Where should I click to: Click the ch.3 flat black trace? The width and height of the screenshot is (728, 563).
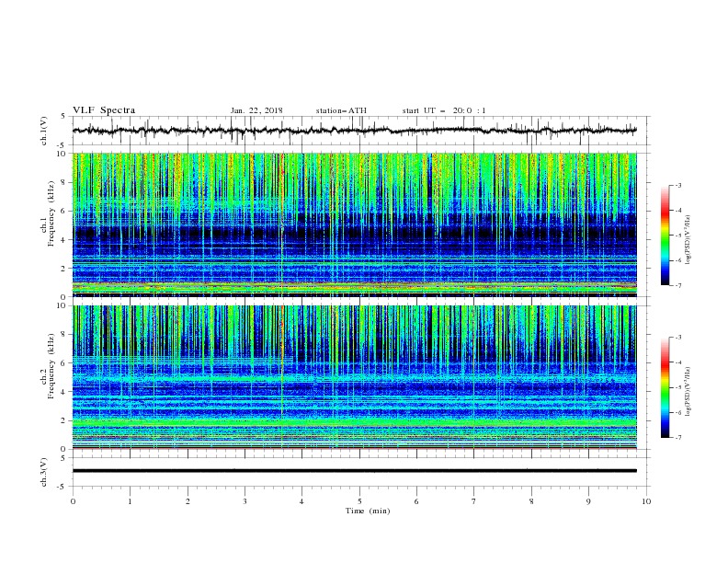point(354,471)
